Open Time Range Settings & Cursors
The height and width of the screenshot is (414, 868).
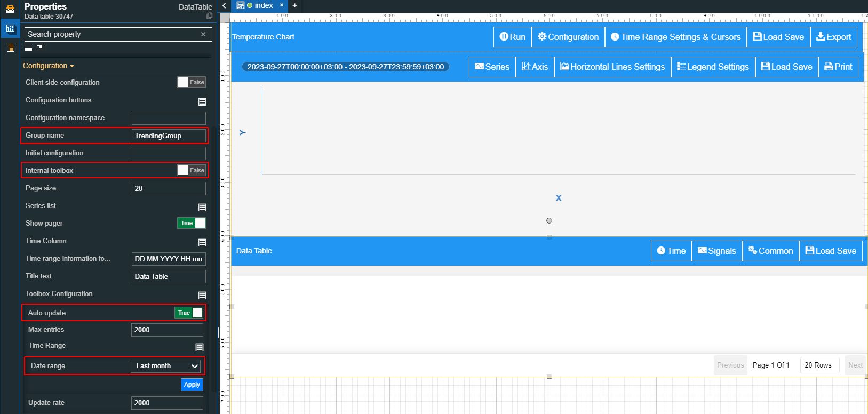tap(676, 37)
